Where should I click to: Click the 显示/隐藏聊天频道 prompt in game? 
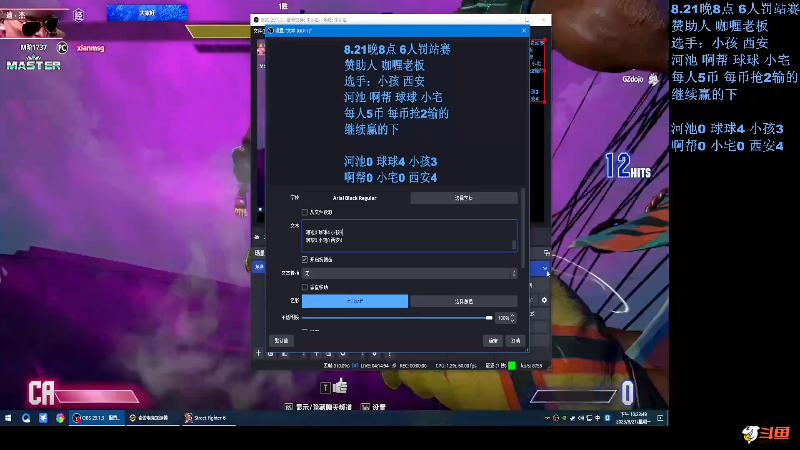[318, 407]
